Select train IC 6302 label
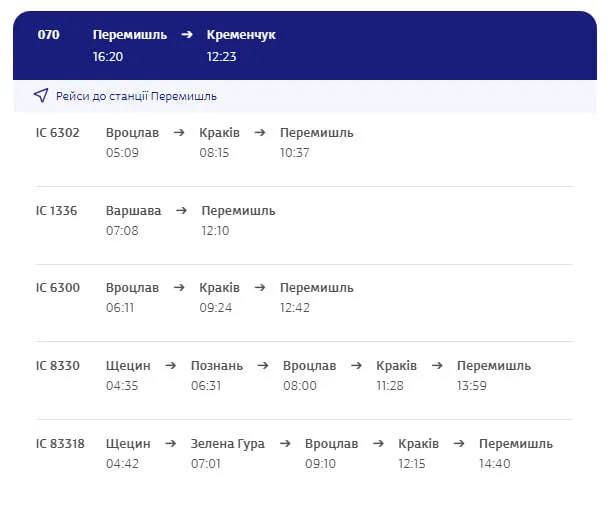This screenshot has width=613, height=505. click(x=57, y=133)
